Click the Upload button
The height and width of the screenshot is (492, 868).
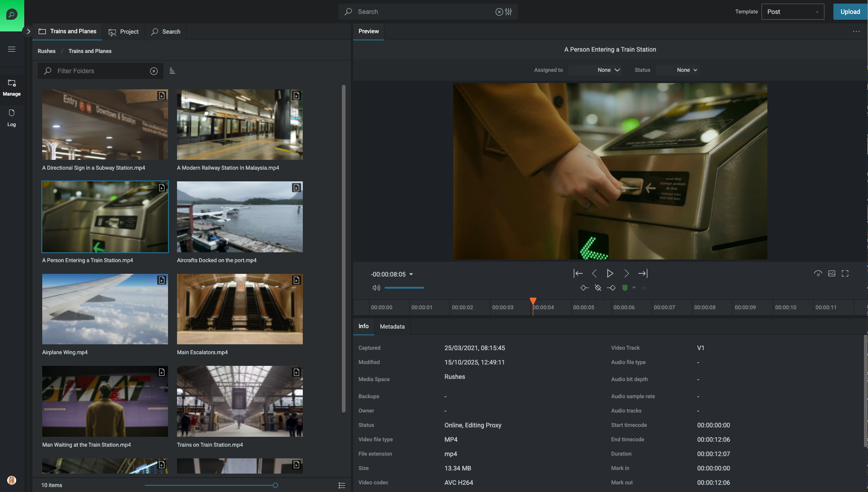coord(850,12)
